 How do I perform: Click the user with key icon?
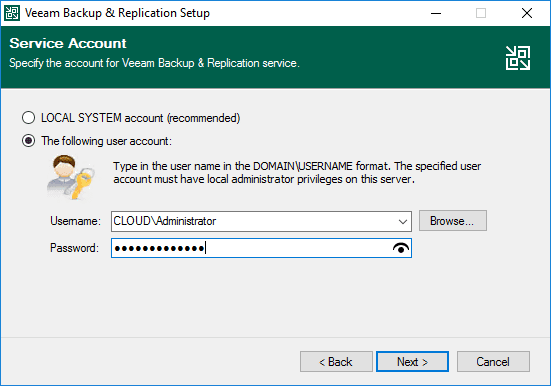pyautogui.click(x=71, y=177)
